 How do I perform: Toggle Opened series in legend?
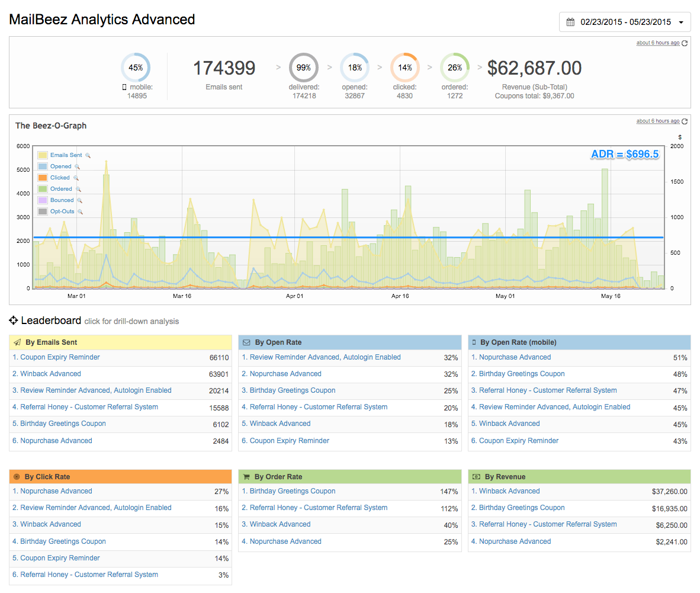coord(61,166)
